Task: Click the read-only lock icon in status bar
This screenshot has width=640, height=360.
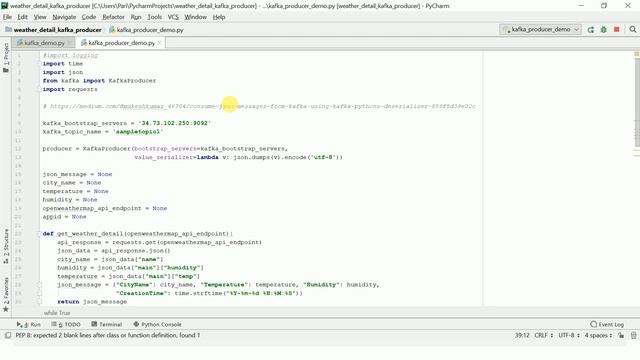Action: 621,335
